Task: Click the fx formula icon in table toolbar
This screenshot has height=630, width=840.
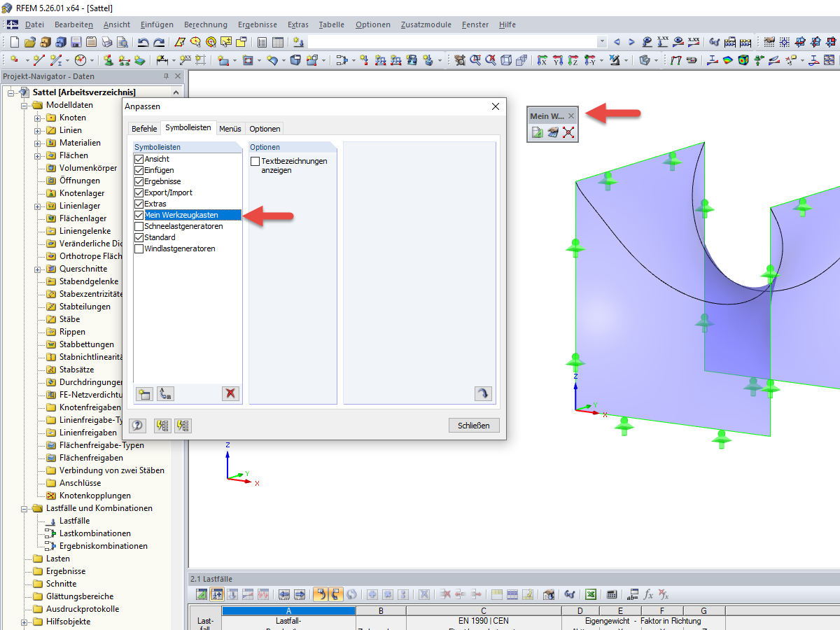Action: 649,594
